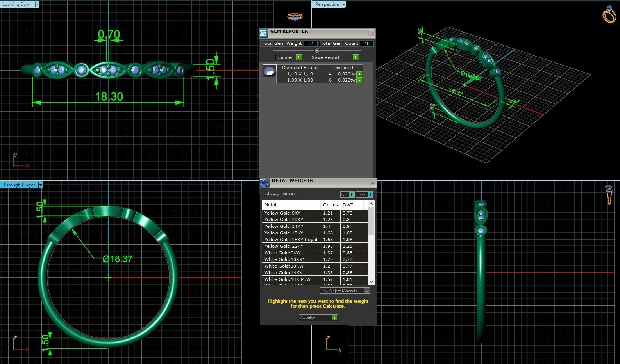620x364 pixels.
Task: Click the Calculate green arrow in Metal Weights
Action: (334, 318)
